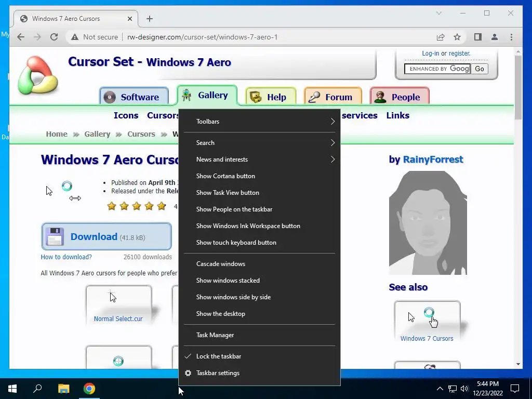Image resolution: width=532 pixels, height=399 pixels.
Task: Open the People tab
Action: point(400,97)
